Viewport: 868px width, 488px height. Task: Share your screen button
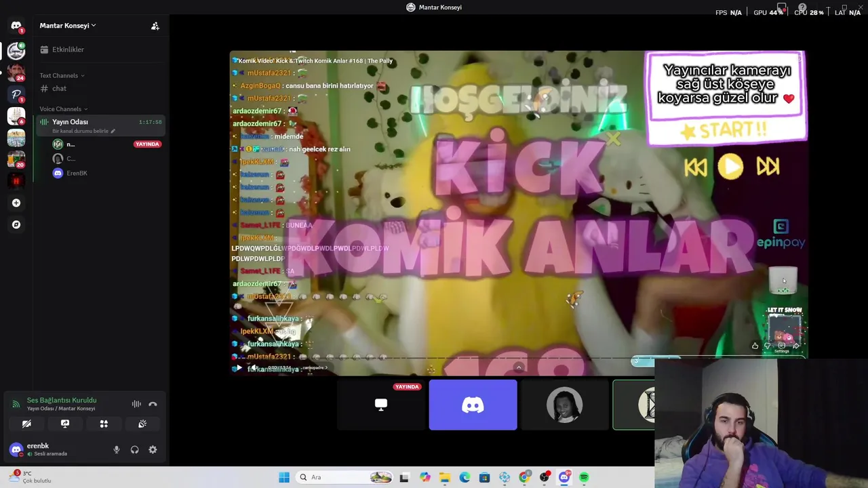(65, 424)
